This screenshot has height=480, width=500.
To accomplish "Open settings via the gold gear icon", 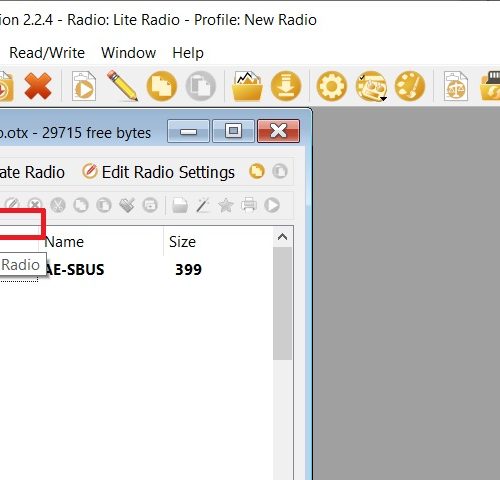I will [331, 86].
